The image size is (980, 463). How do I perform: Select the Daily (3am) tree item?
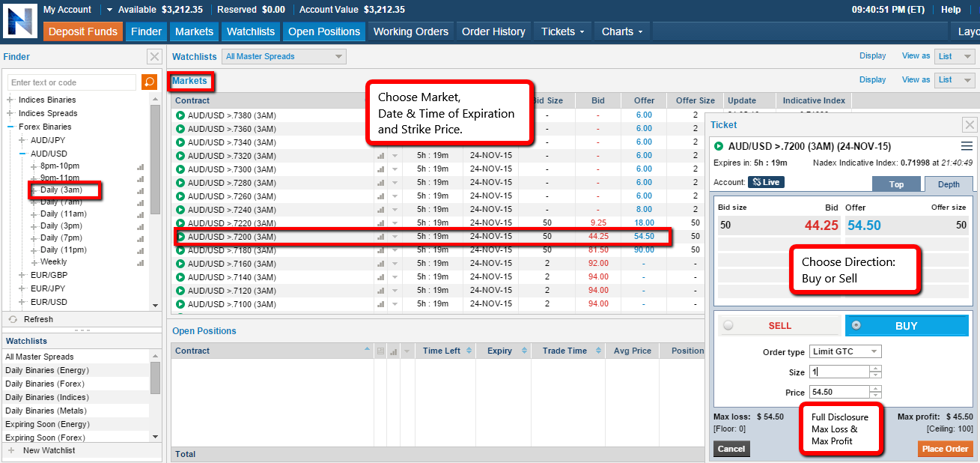point(61,190)
